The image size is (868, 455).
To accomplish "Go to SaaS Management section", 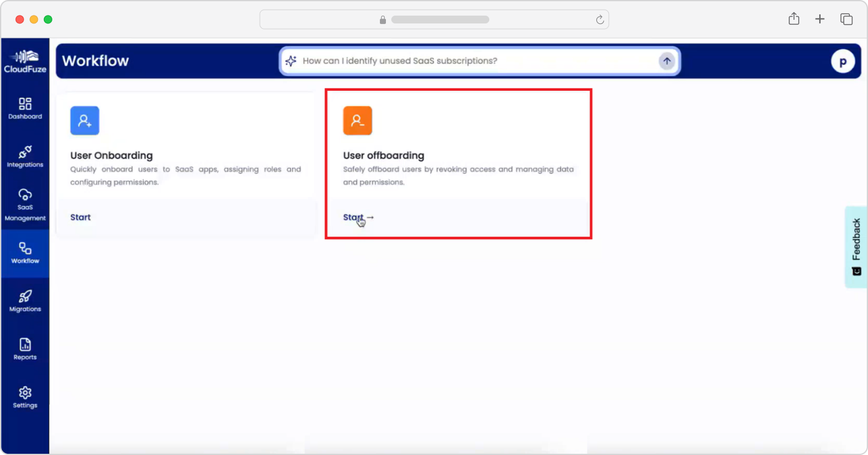I will 25,204.
